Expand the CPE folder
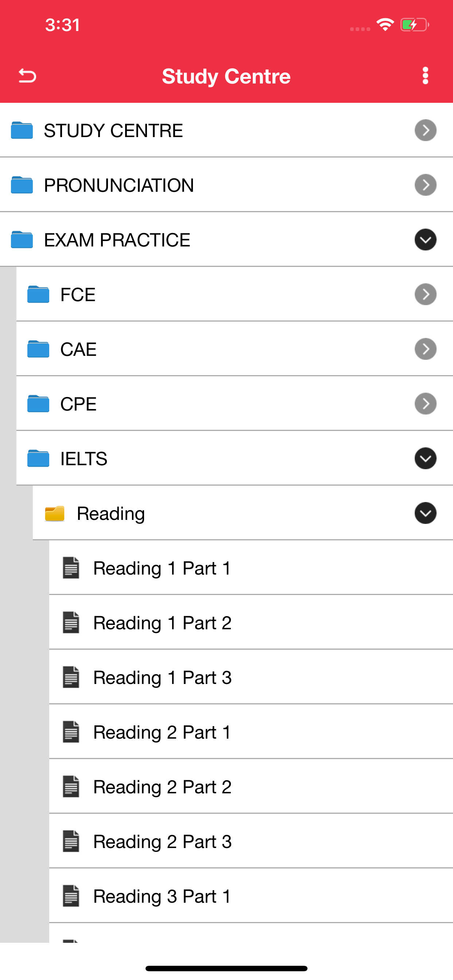The image size is (453, 980). [x=425, y=404]
